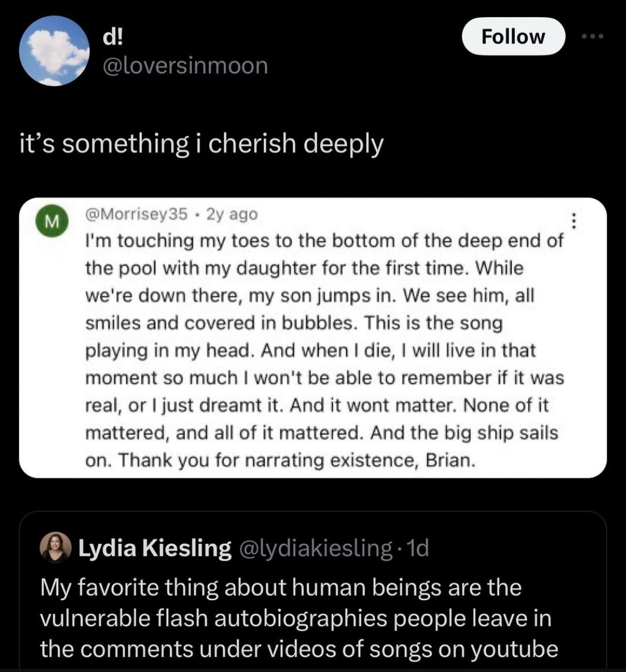Open the Lydia Kiesling display name
The width and height of the screenshot is (626, 672).
point(155,548)
